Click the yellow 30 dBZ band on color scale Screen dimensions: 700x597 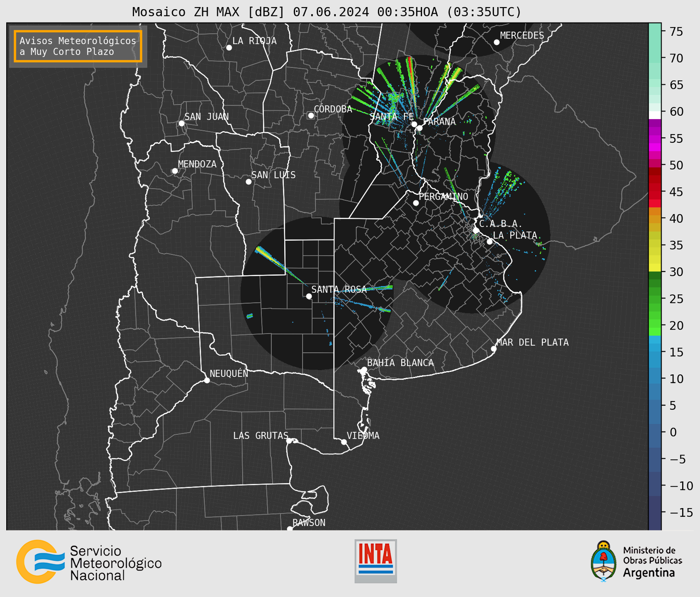coord(655,268)
